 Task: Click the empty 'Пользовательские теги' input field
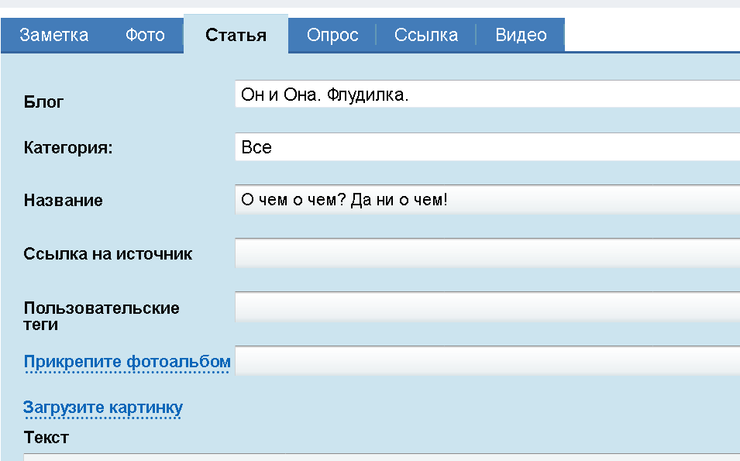pyautogui.click(x=486, y=307)
